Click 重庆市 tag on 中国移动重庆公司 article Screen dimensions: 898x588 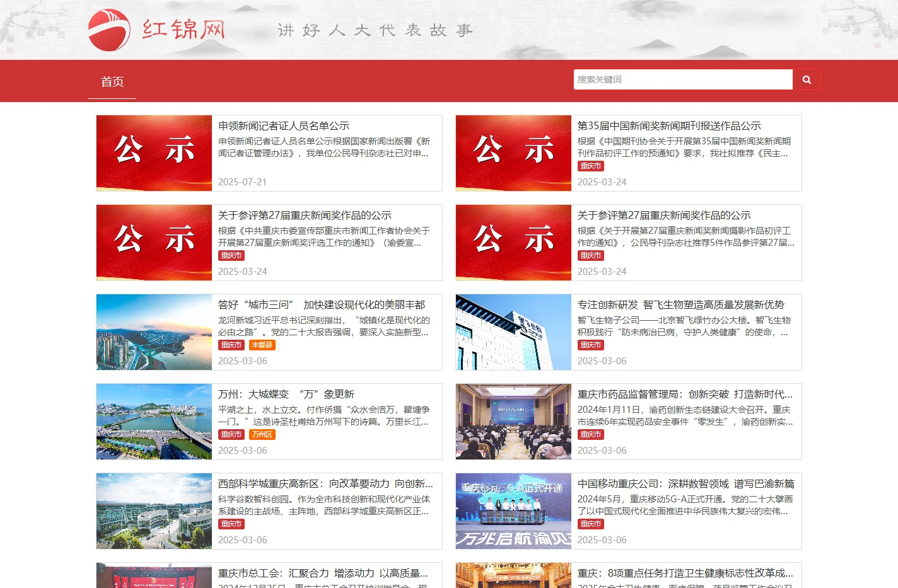coord(591,524)
